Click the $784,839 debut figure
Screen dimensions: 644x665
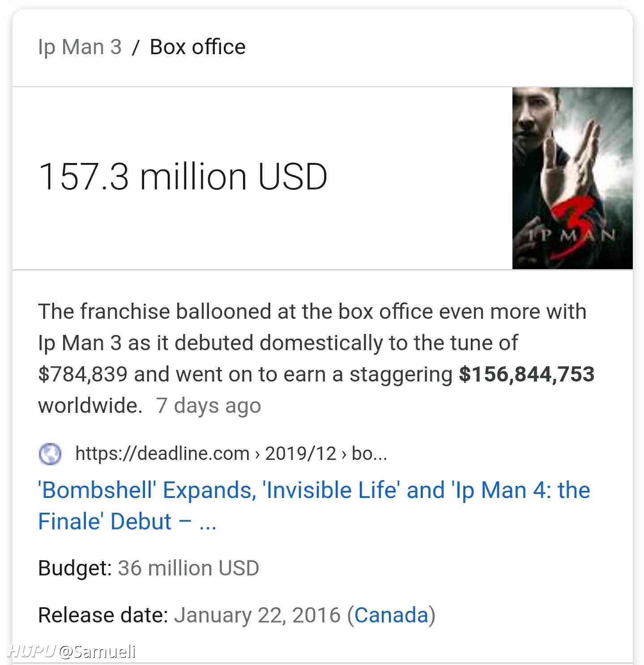[83, 374]
